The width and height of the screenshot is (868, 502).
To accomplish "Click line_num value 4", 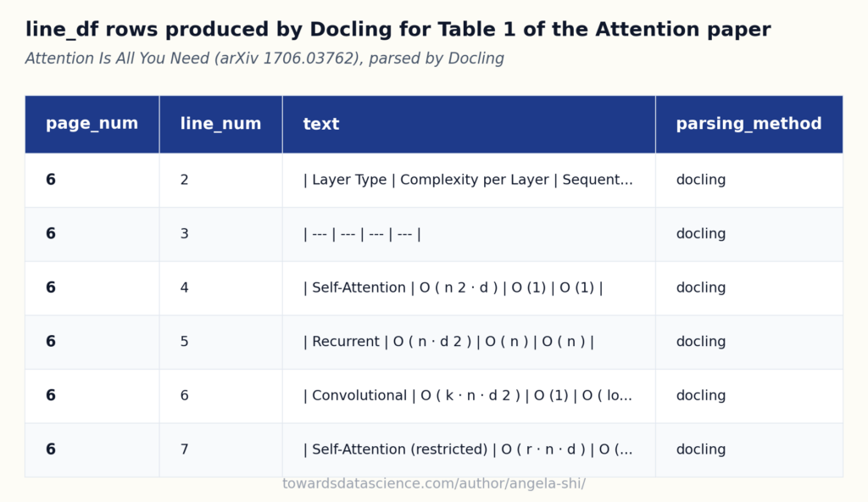I will (x=184, y=287).
